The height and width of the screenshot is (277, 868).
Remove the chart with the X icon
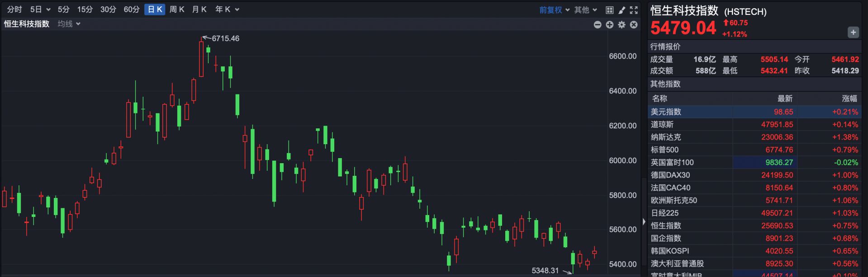(634, 24)
